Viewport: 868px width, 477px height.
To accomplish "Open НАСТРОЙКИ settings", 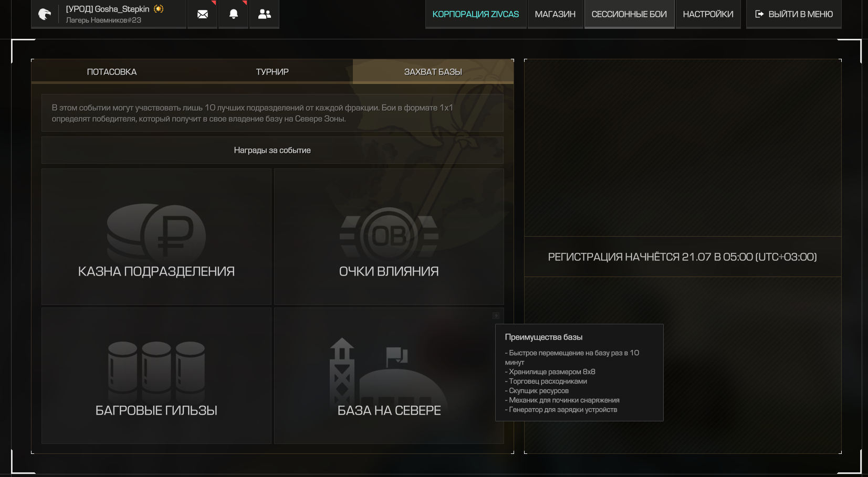I will coord(708,14).
